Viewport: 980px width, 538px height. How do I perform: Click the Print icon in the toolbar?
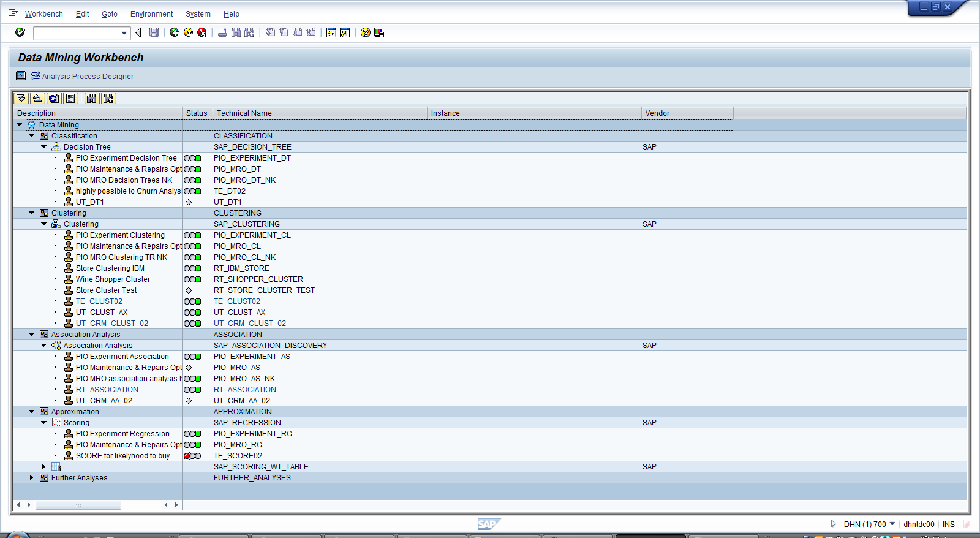[222, 32]
